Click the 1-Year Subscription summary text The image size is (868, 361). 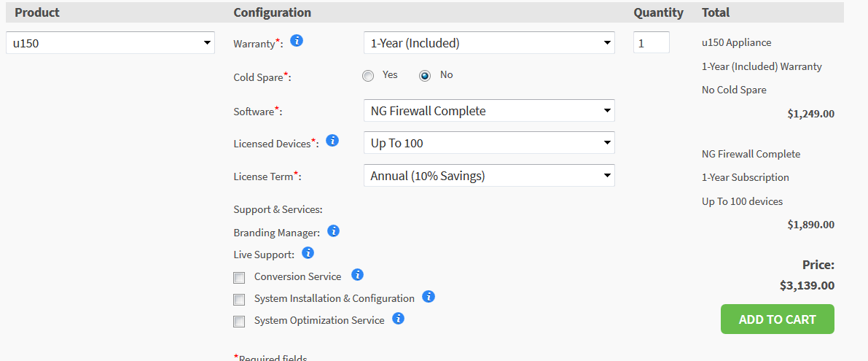pyautogui.click(x=745, y=178)
